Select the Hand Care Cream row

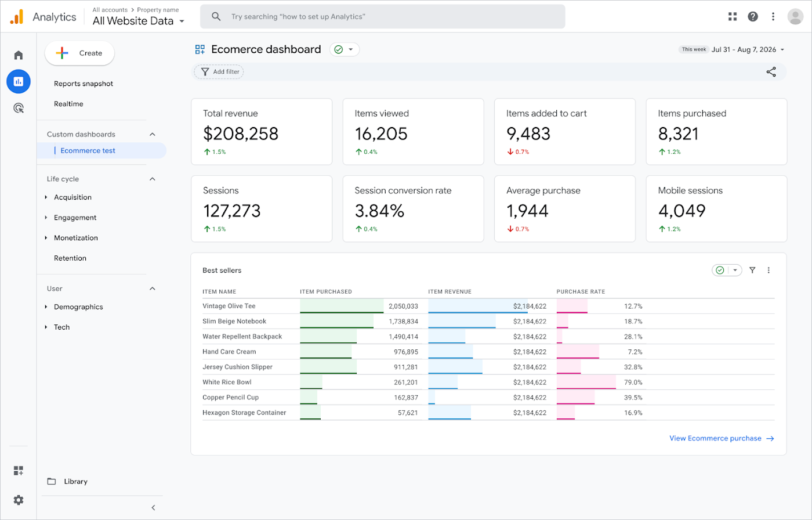coord(488,352)
